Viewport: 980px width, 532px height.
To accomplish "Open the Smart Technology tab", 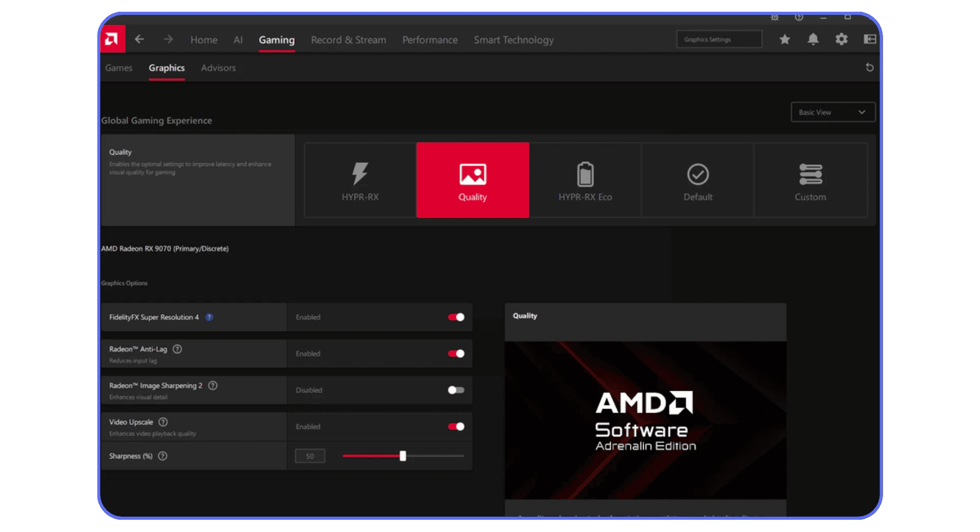I will tap(513, 40).
